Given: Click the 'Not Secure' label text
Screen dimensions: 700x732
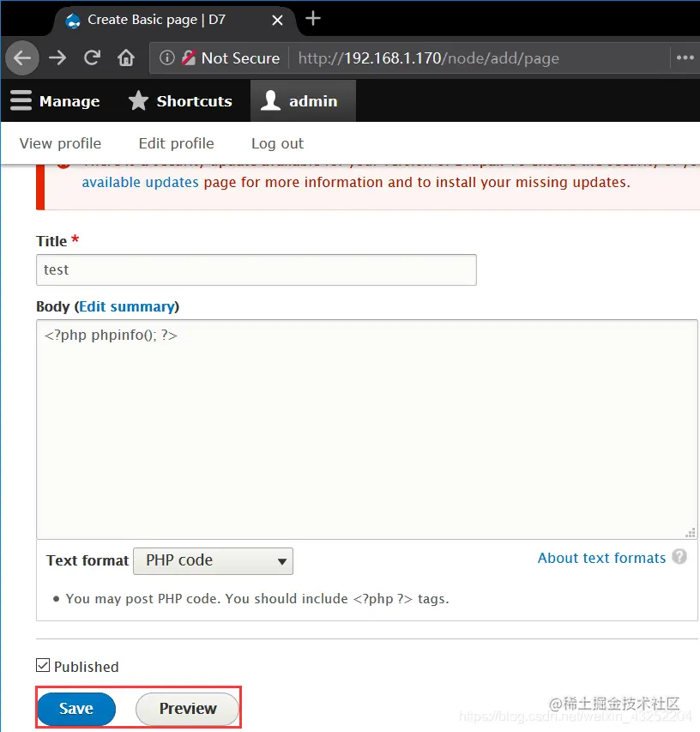Looking at the screenshot, I should point(240,58).
